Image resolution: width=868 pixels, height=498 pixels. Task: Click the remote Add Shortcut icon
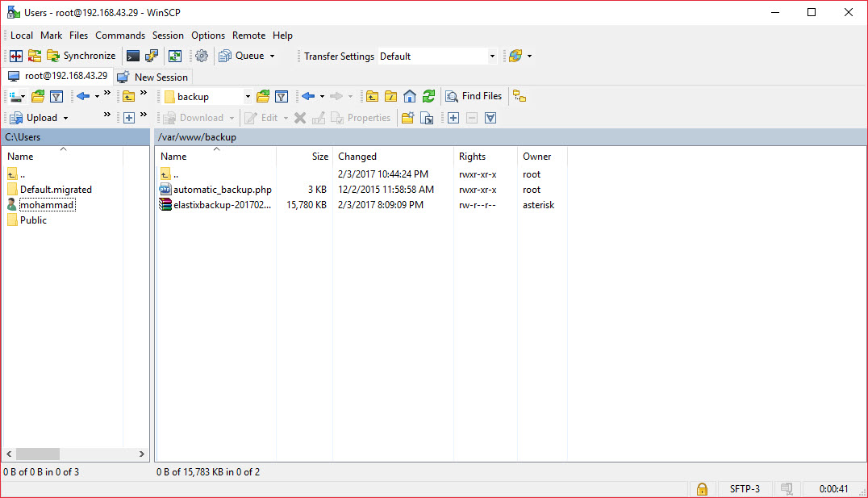[x=427, y=118]
